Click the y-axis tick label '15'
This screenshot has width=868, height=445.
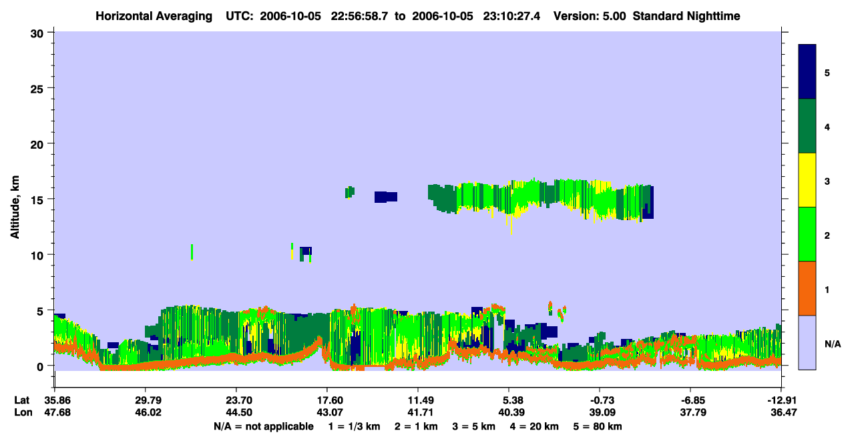[38, 199]
